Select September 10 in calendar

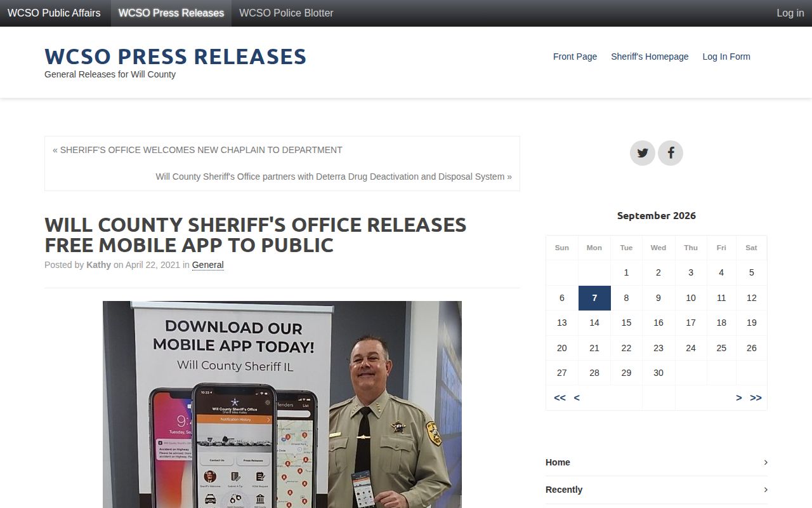tap(691, 298)
